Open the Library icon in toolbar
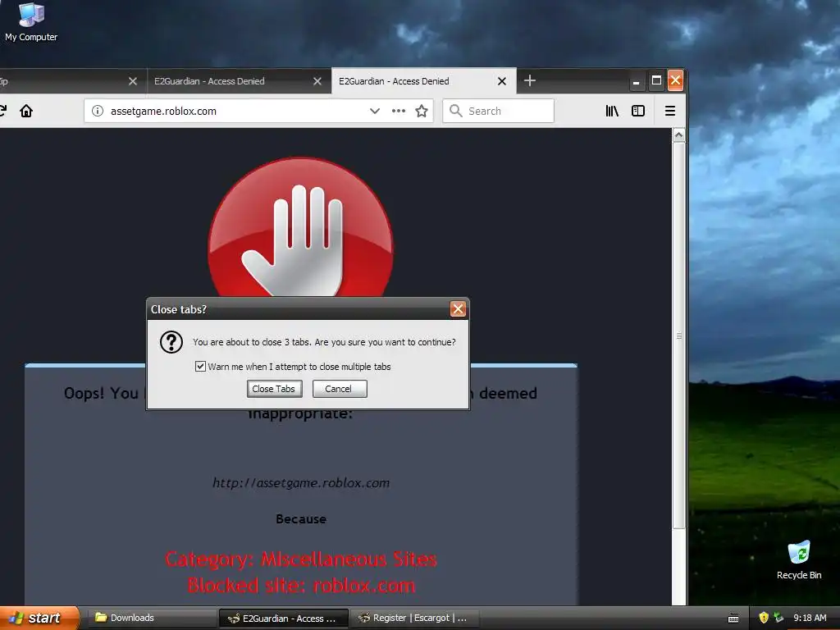Viewport: 840px width, 630px height. pyautogui.click(x=612, y=111)
